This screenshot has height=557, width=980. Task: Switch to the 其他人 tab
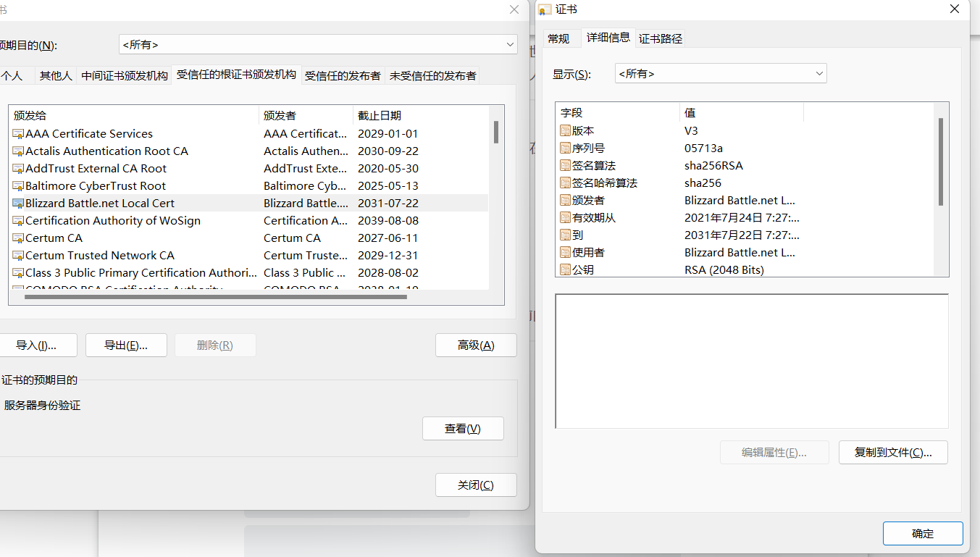coord(56,75)
